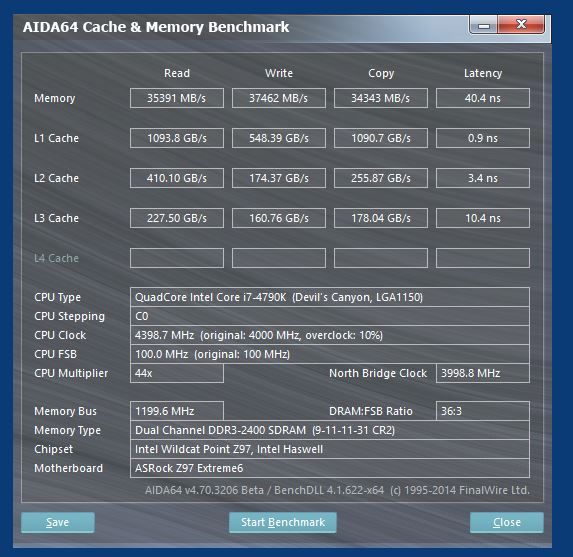Select L3 Cache Write 160.76 GB/s
Screen dimensions: 573x557
pos(279,218)
